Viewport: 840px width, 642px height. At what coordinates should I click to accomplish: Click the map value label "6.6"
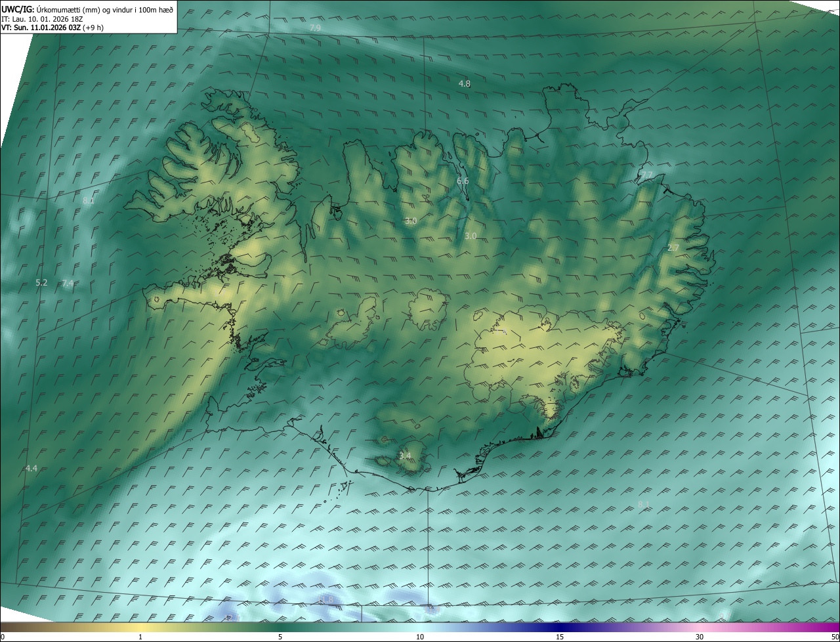[x=463, y=181]
